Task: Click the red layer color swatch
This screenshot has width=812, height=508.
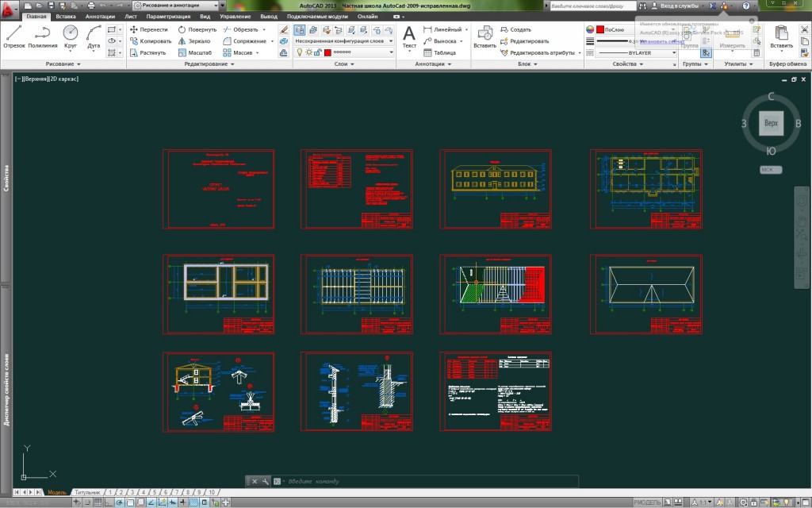Action: pos(327,52)
